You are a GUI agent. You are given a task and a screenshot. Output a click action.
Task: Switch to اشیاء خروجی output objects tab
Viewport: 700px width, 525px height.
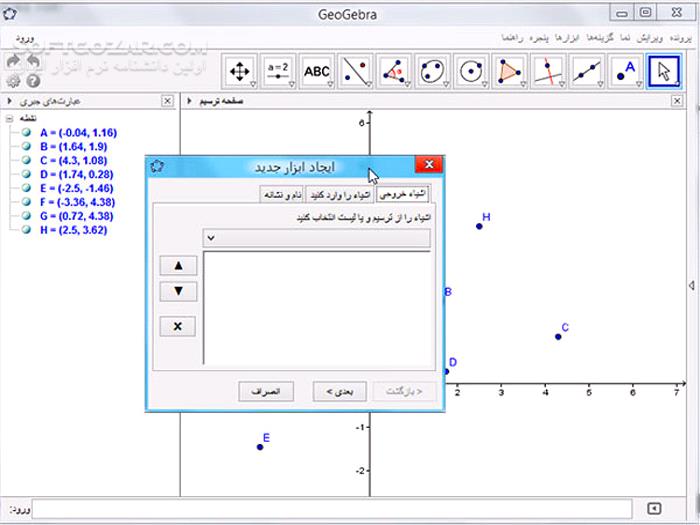click(x=403, y=195)
